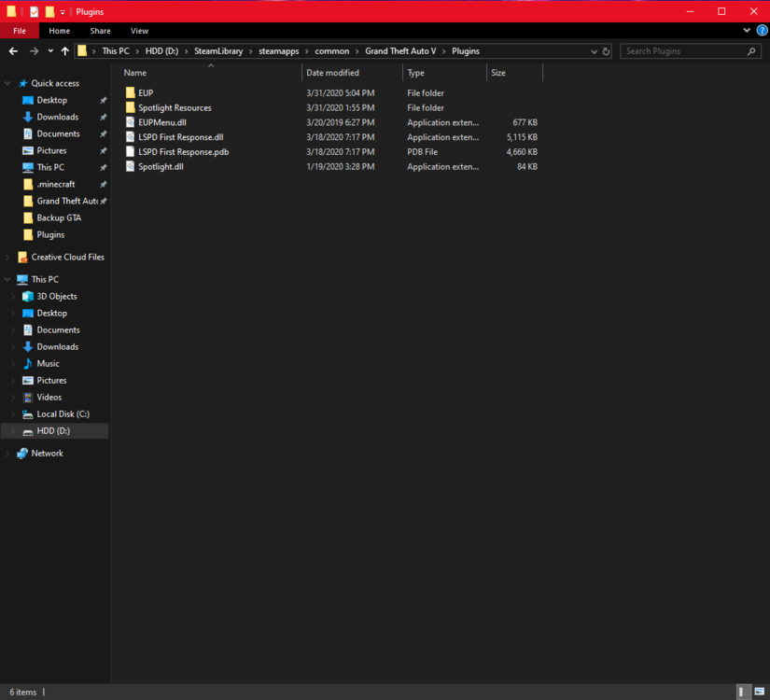Image resolution: width=770 pixels, height=700 pixels.
Task: Collapse the Quick access section
Action: pyautogui.click(x=7, y=83)
